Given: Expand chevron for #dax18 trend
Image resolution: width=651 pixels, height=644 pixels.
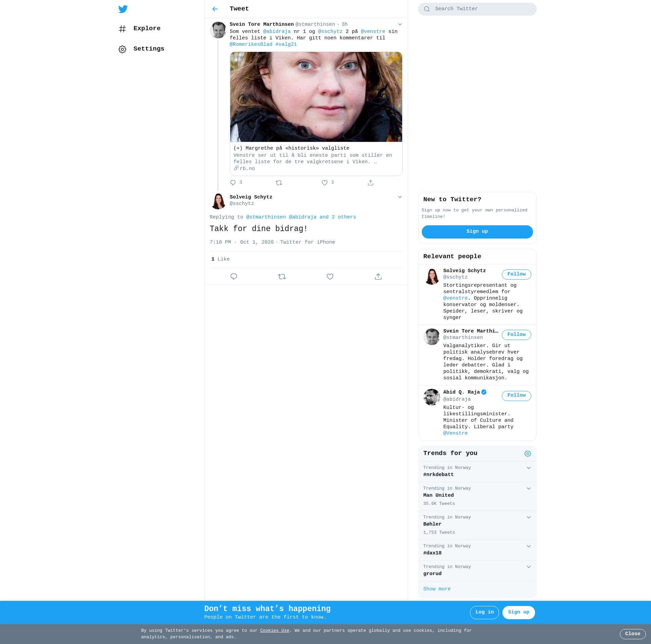Looking at the screenshot, I should pos(529,546).
